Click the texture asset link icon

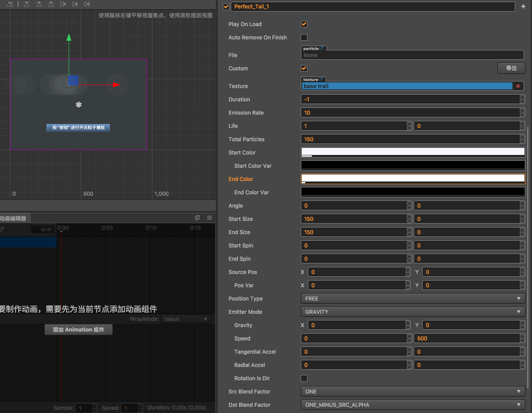tap(321, 79)
